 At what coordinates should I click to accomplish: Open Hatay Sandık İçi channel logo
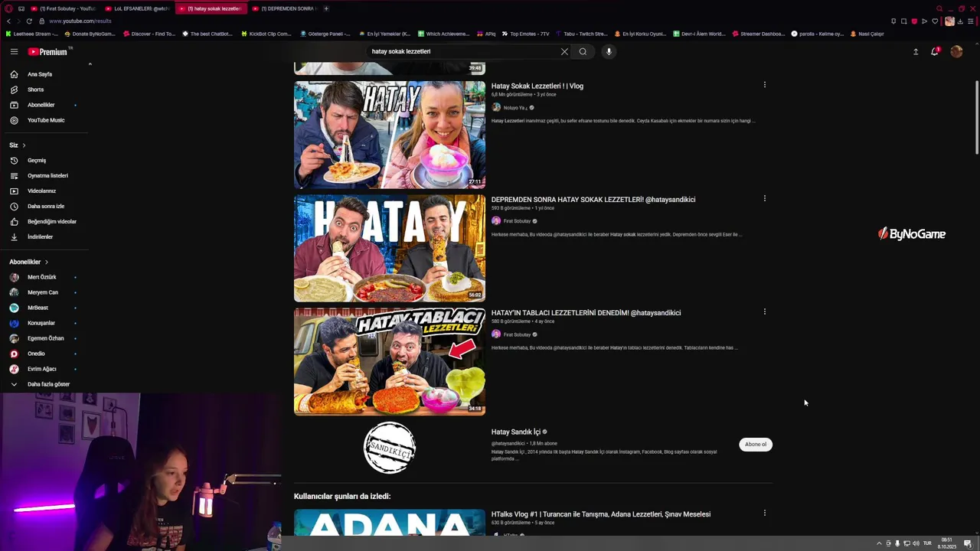tap(390, 448)
